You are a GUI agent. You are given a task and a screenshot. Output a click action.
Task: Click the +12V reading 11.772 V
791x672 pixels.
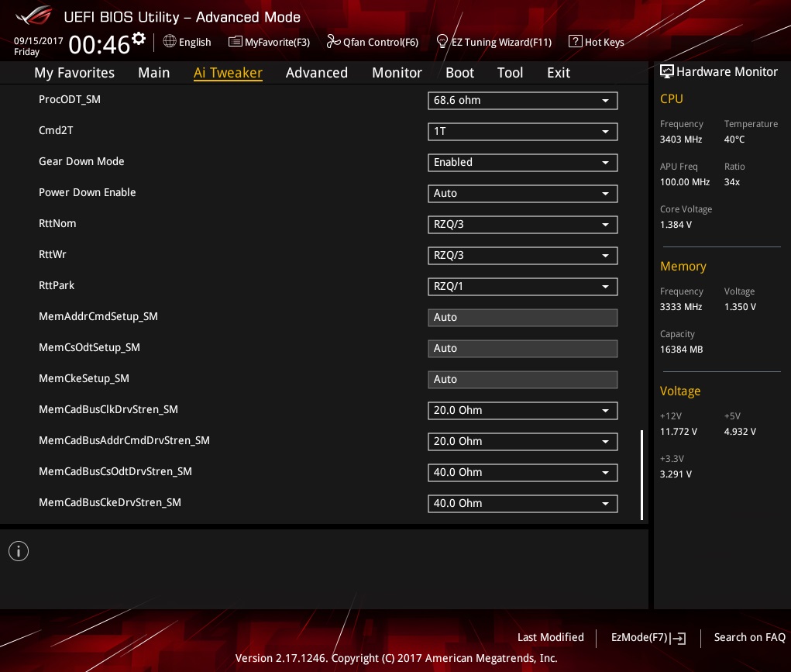point(679,432)
